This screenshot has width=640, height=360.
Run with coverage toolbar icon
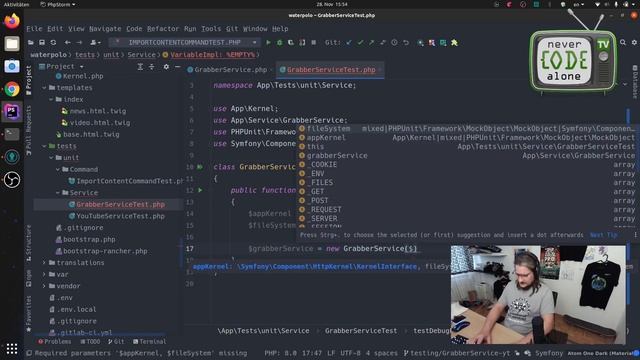tap(291, 42)
